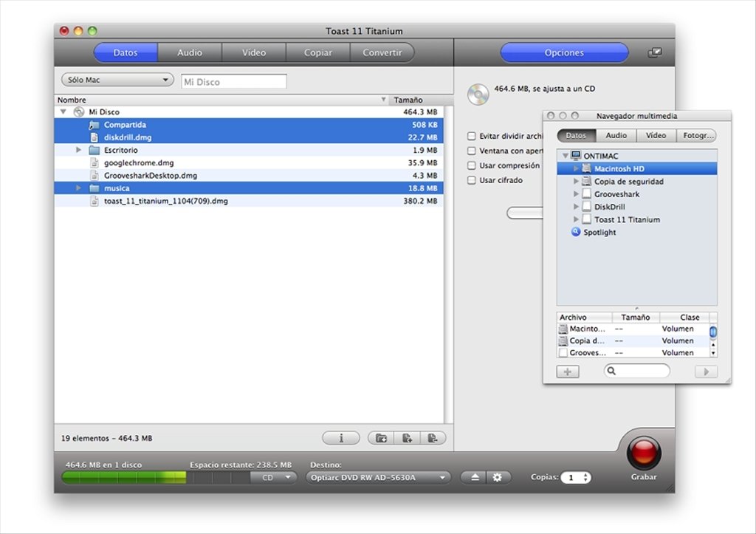Open recorder settings gear icon

(x=498, y=477)
